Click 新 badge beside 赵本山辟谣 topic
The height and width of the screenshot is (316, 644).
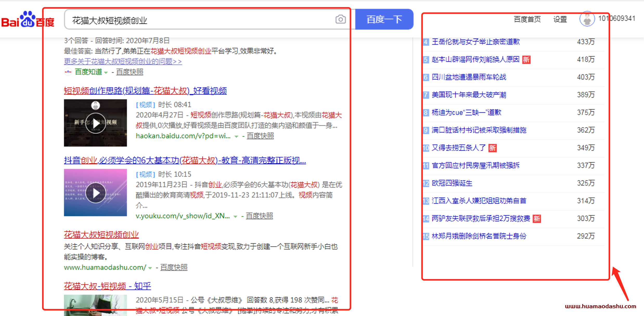(x=526, y=60)
